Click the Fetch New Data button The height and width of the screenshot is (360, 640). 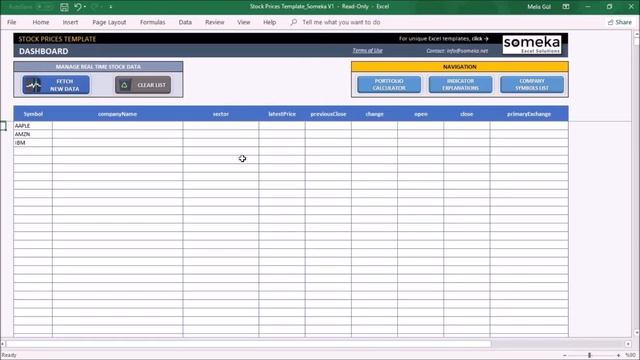tap(56, 85)
